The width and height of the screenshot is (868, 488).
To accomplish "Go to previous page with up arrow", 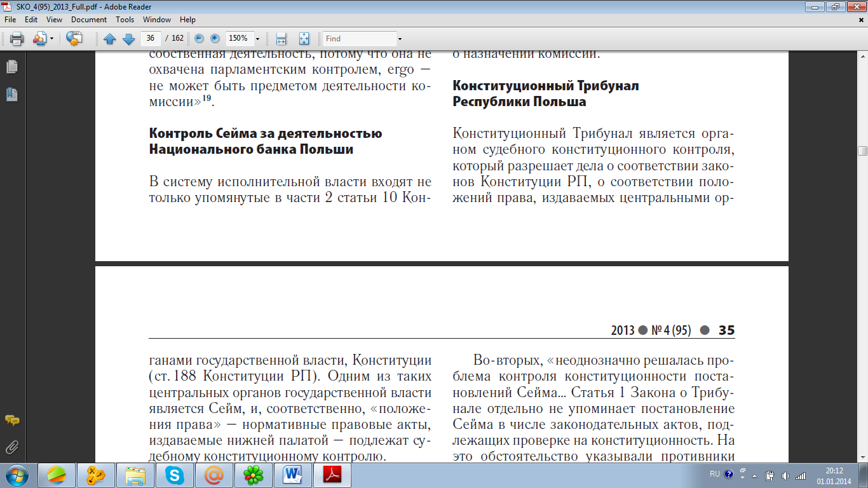I will [109, 39].
